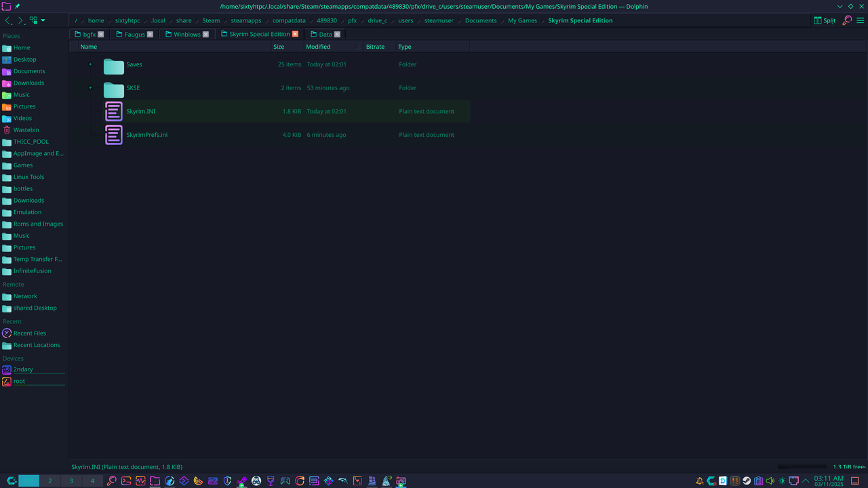Open the clipboard manager in the tray
868x488 pixels.
pos(758,481)
